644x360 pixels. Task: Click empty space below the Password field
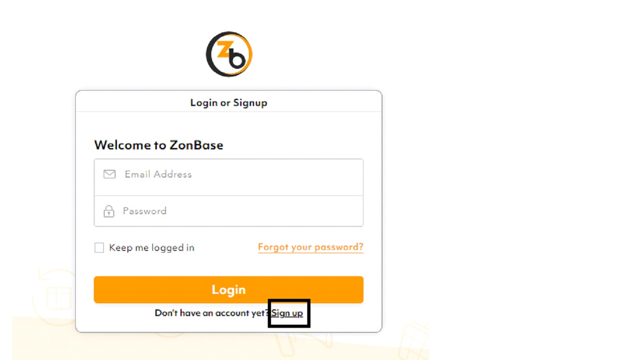228,234
